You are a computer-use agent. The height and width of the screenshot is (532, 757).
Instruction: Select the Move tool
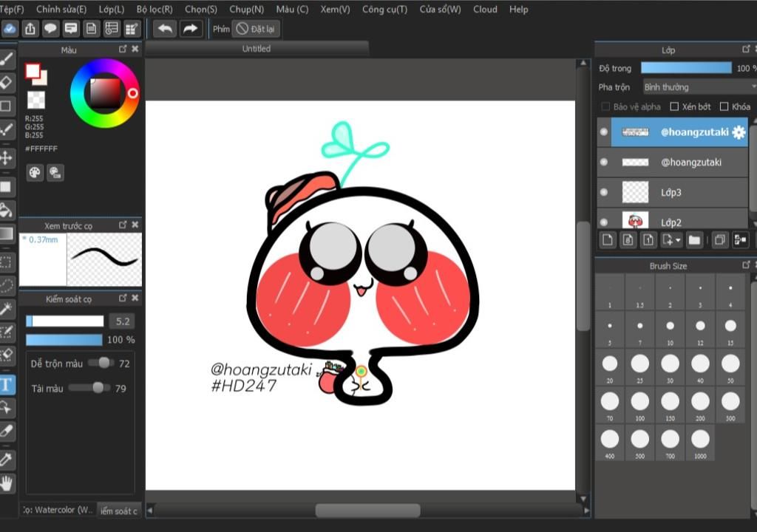[7, 158]
